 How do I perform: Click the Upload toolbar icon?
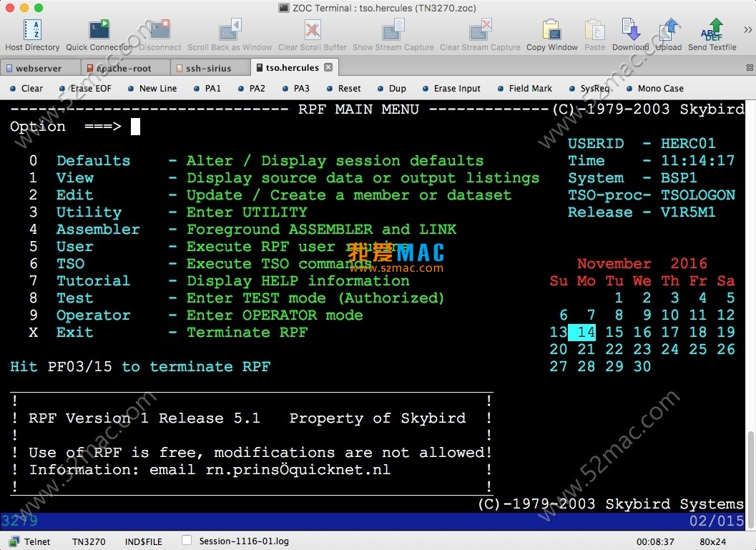(669, 30)
